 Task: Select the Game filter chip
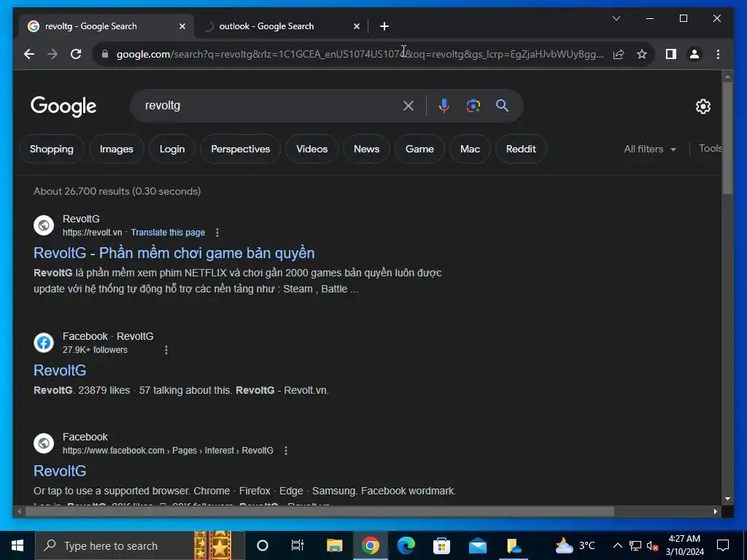pos(419,149)
